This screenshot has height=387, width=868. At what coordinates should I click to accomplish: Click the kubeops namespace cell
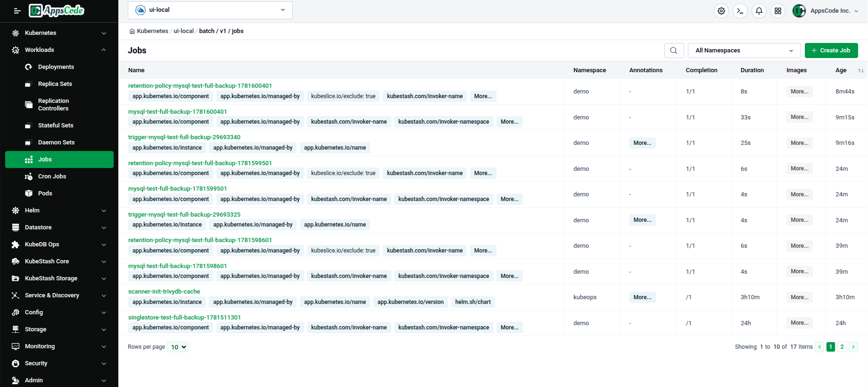[585, 297]
